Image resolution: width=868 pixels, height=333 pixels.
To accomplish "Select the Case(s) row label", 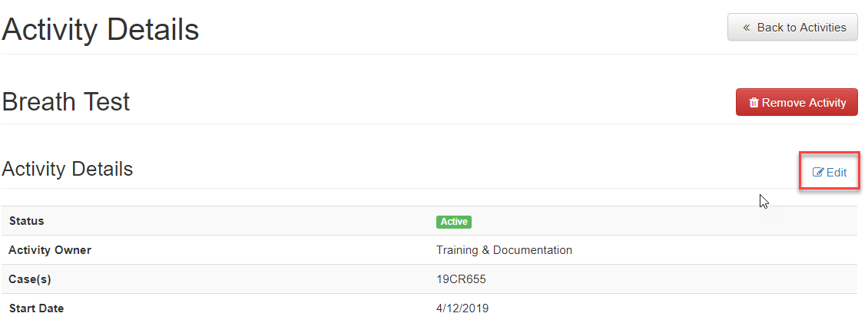I will click(x=30, y=279).
